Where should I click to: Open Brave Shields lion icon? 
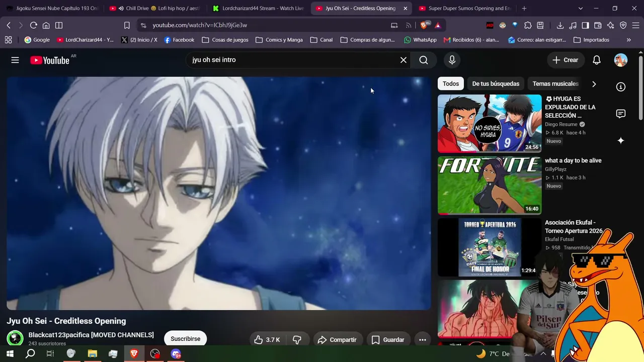click(425, 25)
